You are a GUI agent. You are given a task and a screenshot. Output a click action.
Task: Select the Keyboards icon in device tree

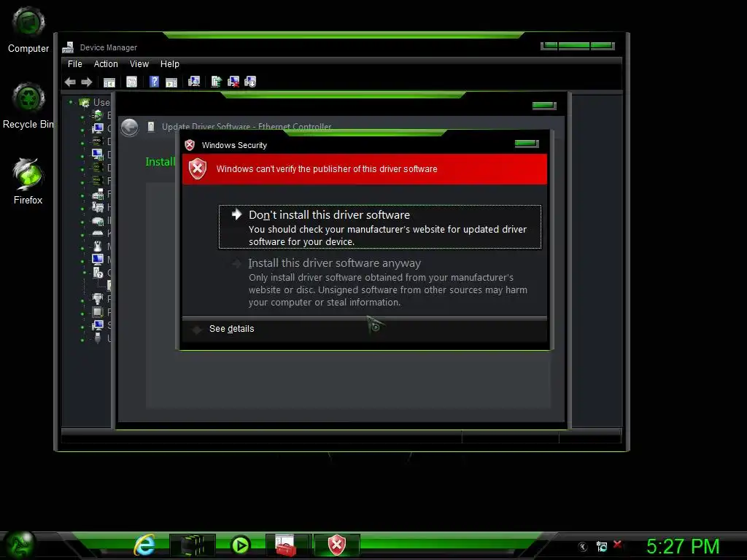pyautogui.click(x=98, y=233)
